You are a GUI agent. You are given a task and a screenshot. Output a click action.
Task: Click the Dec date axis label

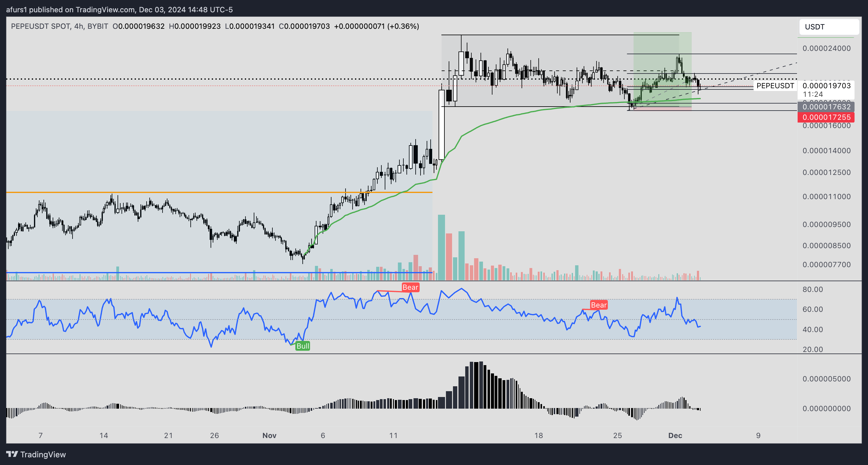coord(675,435)
